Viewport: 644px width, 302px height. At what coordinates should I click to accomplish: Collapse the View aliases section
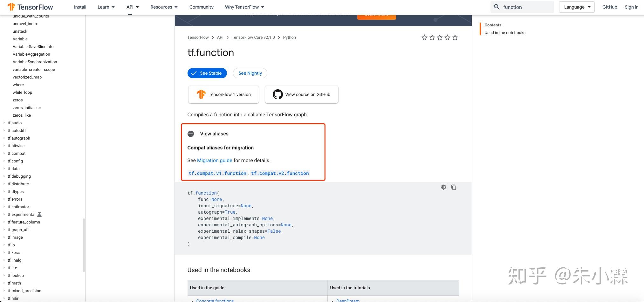191,134
